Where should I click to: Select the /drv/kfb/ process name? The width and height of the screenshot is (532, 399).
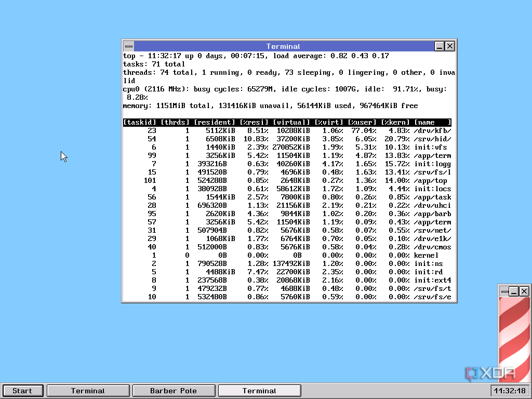tap(433, 130)
